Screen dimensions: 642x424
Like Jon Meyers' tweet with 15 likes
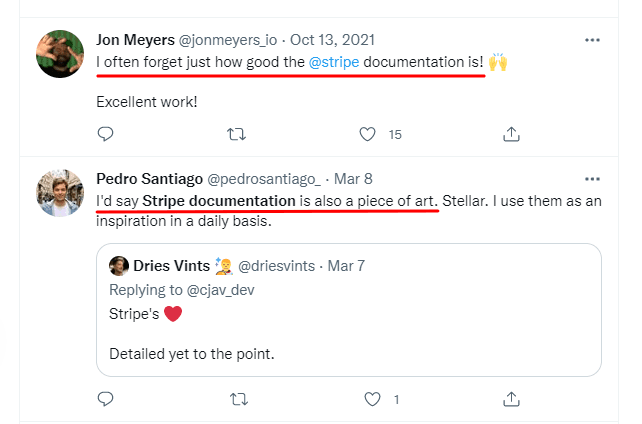tap(369, 134)
